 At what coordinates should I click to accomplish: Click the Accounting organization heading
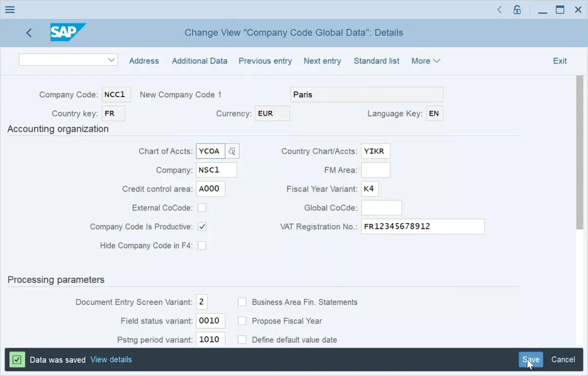(x=58, y=129)
